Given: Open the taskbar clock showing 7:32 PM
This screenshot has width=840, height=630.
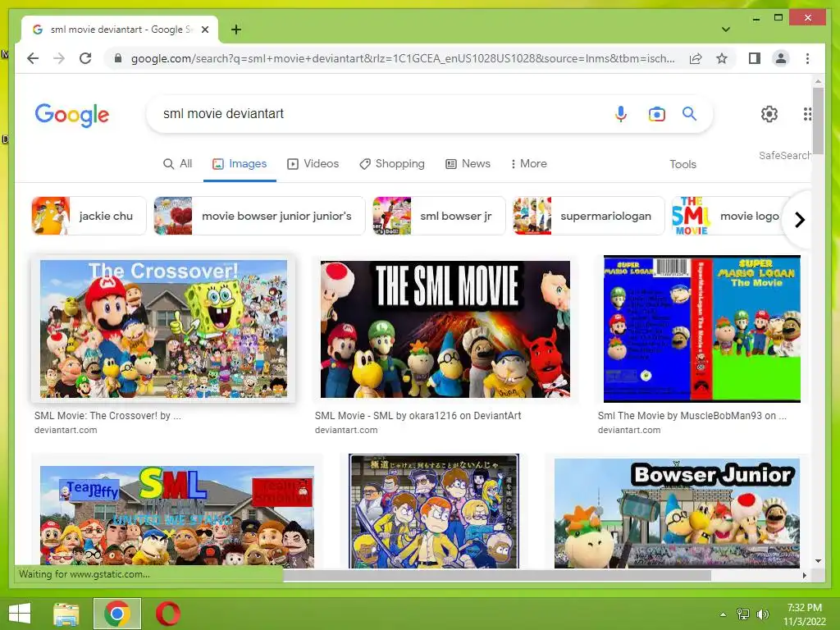Looking at the screenshot, I should pyautogui.click(x=804, y=614).
